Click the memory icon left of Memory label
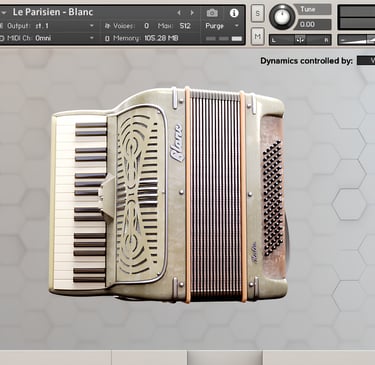This screenshot has width=375, height=365. (107, 38)
